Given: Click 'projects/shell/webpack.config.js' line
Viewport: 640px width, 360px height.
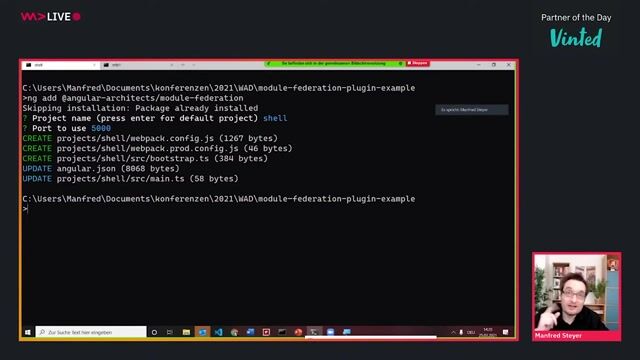Looking at the screenshot, I should pos(150,138).
